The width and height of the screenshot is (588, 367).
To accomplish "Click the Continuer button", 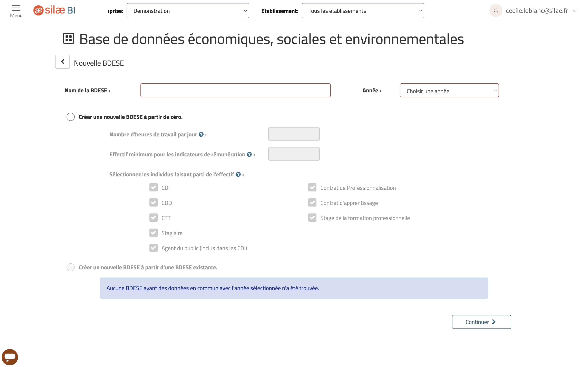I will tap(481, 322).
